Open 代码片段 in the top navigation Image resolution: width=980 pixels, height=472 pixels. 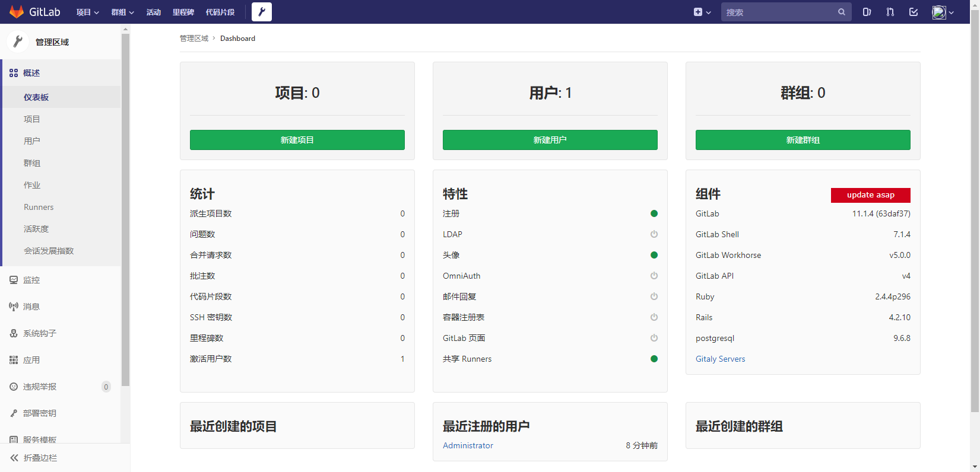220,12
